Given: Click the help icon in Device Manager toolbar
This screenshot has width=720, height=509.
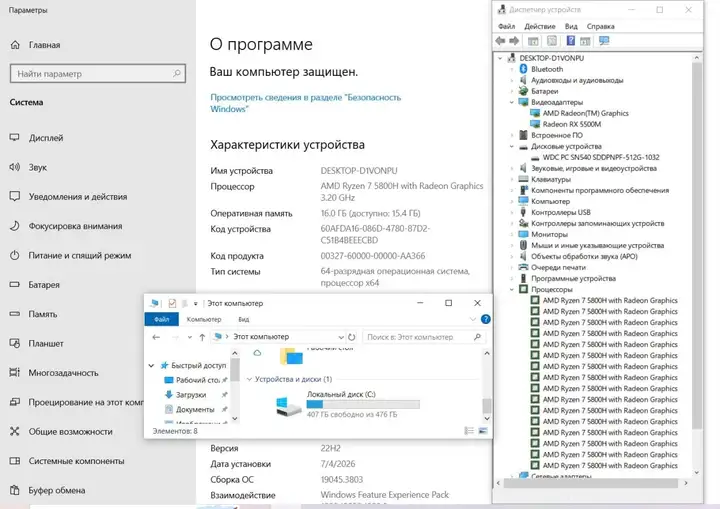Looking at the screenshot, I should (570, 41).
